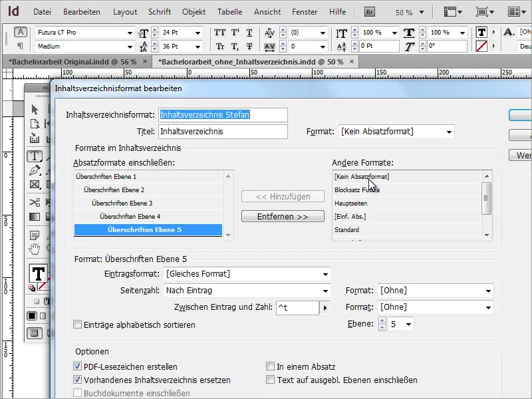The width and height of the screenshot is (532, 399).
Task: Open the Datei menu
Action: [42, 12]
